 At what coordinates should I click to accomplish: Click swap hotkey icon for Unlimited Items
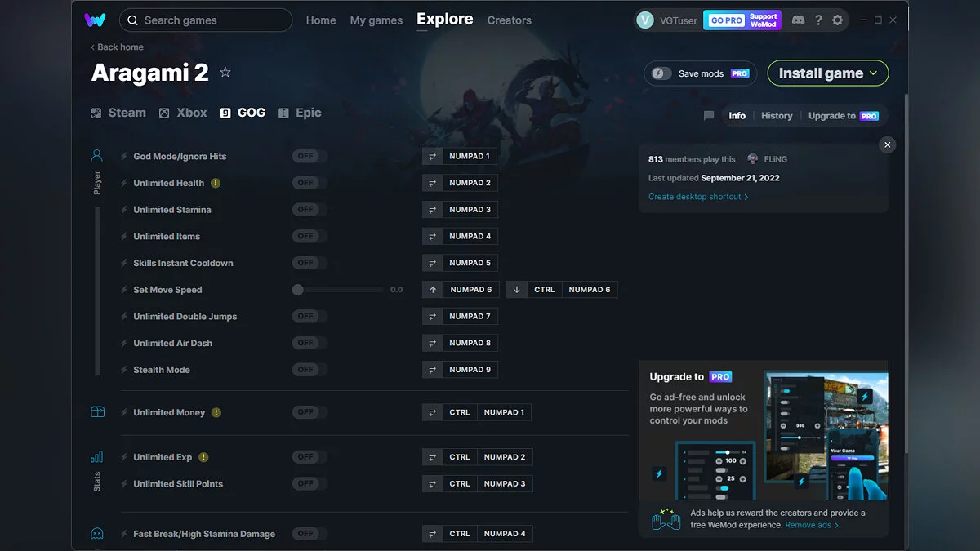coord(432,236)
